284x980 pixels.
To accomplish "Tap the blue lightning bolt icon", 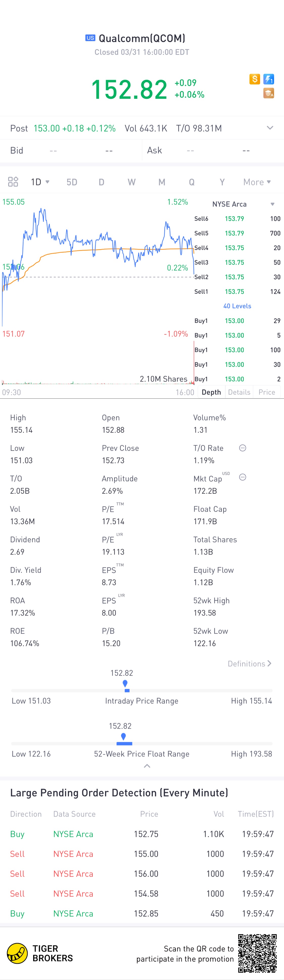I will [269, 79].
